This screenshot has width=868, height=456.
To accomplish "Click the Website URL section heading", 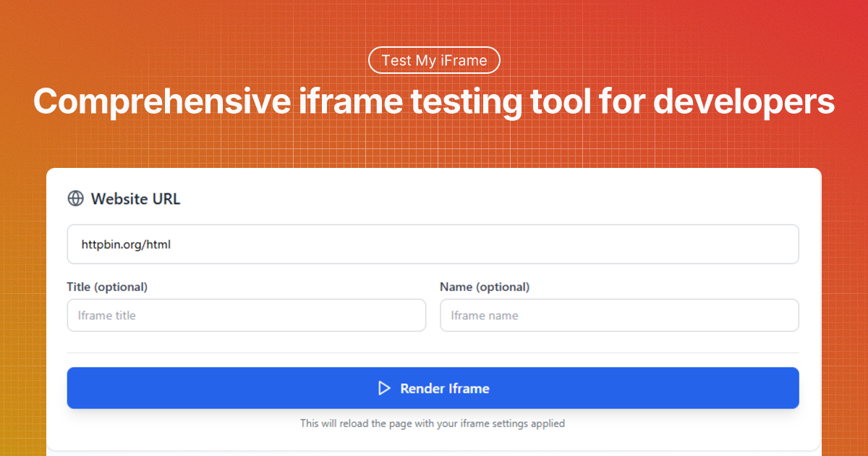I will point(135,199).
